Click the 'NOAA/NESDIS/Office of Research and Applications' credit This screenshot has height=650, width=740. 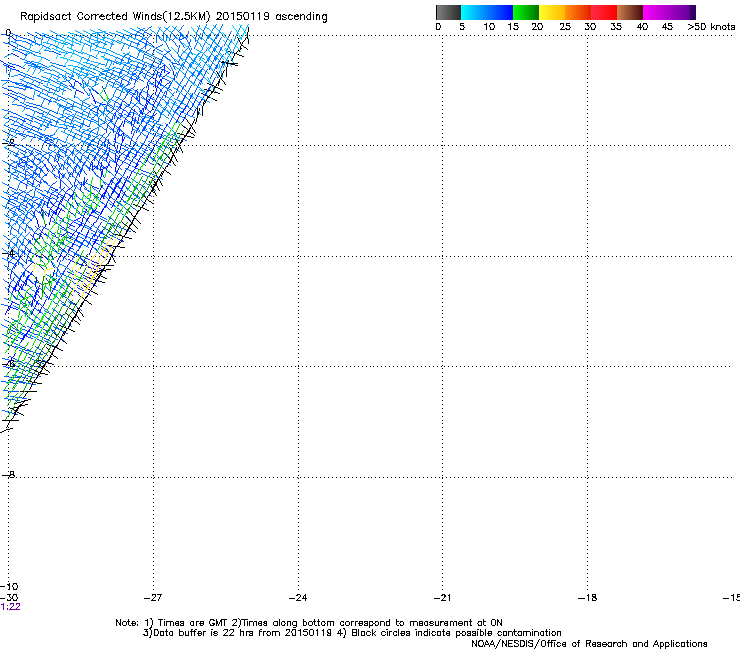589,644
